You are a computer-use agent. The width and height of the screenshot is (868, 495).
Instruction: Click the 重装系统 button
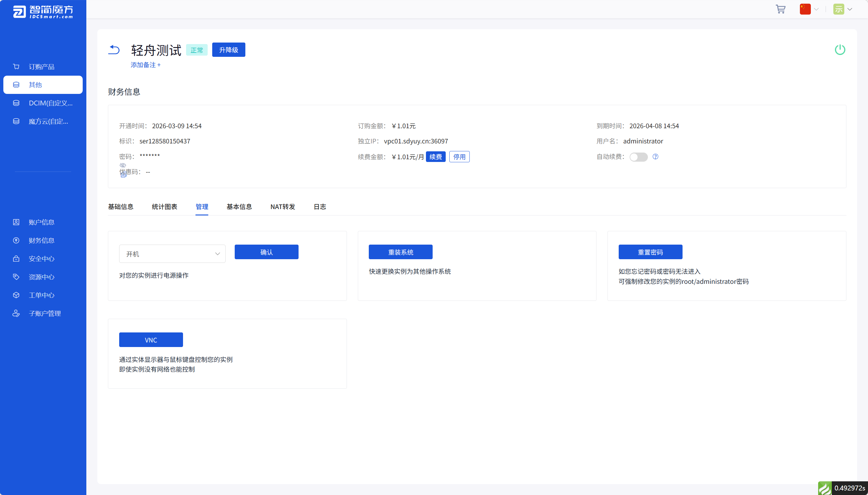coord(400,252)
